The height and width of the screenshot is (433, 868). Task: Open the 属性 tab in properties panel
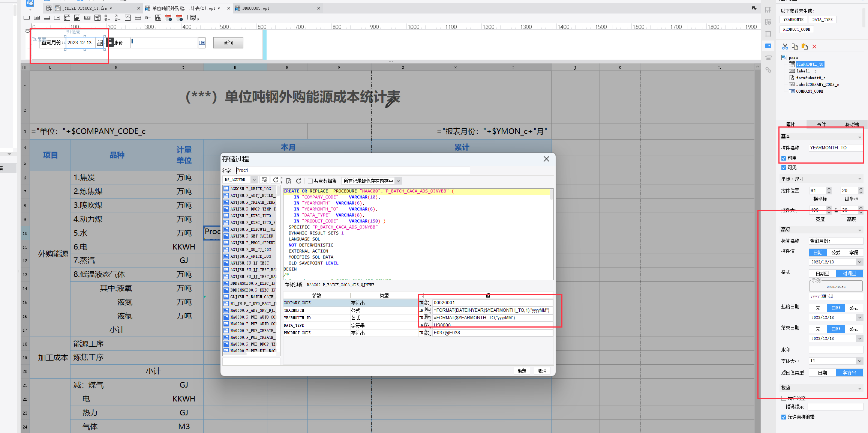coord(790,124)
